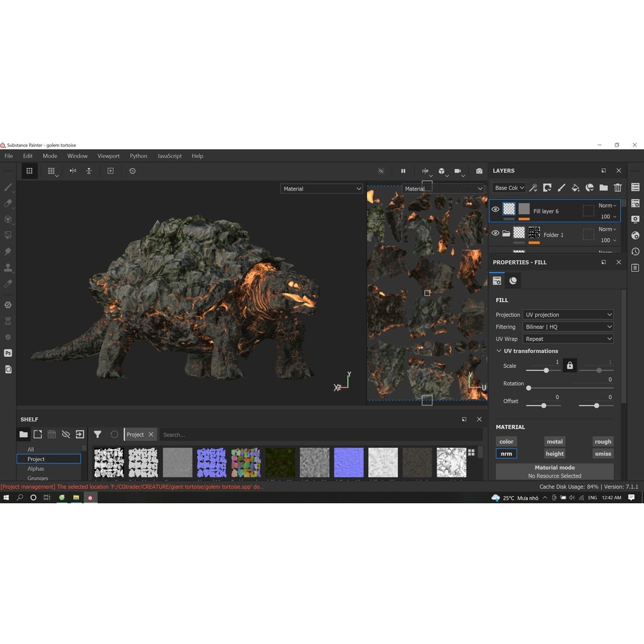Click the camera screenshot icon
Image resolution: width=644 pixels, height=644 pixels.
point(479,171)
